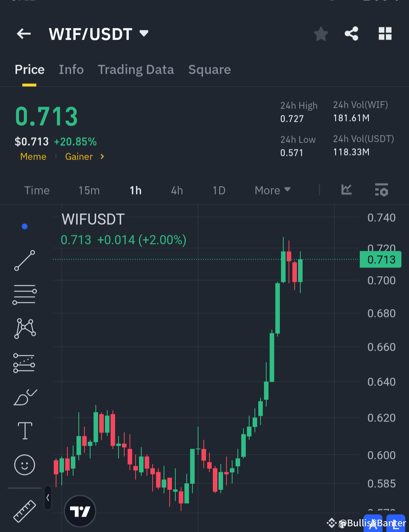
Task: Select the trend line drawing tool
Action: point(24,261)
